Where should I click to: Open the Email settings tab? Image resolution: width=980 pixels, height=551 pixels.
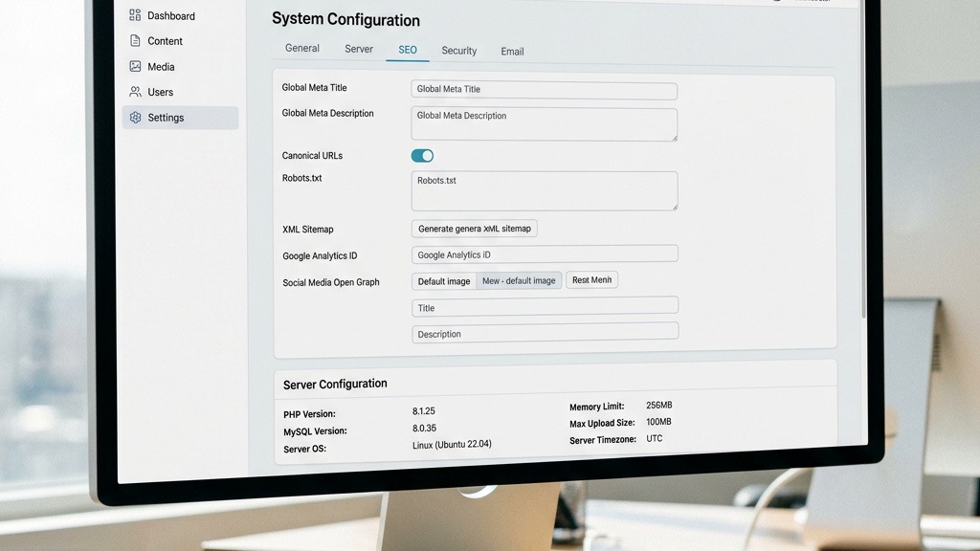511,52
